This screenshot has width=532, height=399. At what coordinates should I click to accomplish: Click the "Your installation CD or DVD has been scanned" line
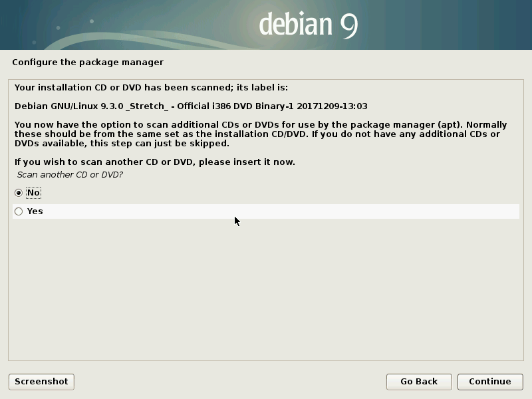151,87
